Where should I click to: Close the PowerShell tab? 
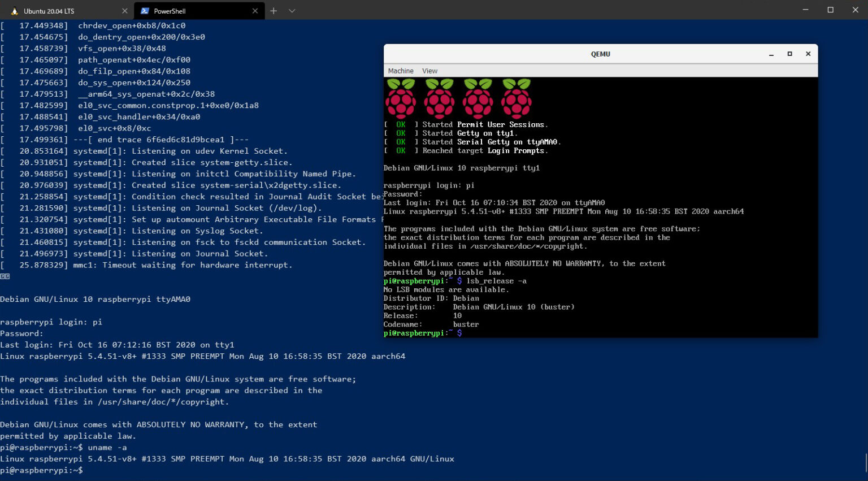[x=255, y=11]
